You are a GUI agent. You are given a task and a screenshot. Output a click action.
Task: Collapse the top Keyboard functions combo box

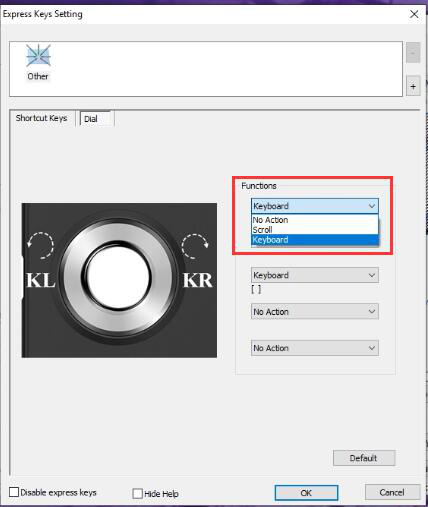(x=315, y=206)
